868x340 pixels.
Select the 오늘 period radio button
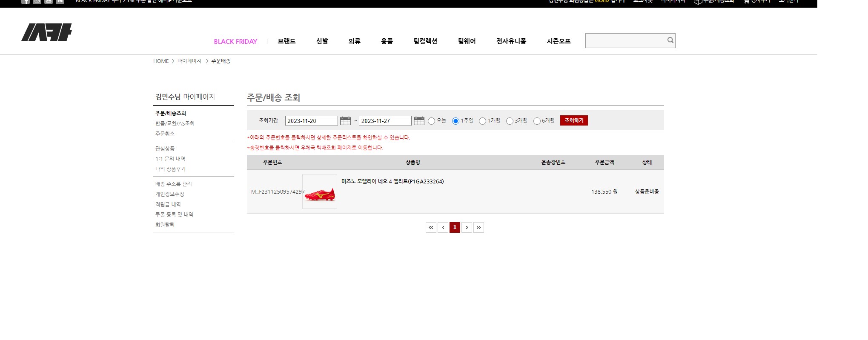click(431, 121)
